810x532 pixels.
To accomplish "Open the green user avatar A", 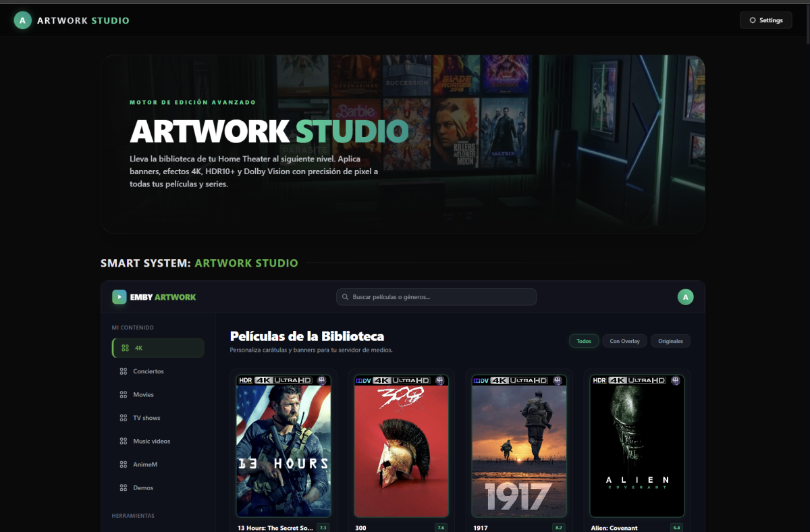I will 686,297.
